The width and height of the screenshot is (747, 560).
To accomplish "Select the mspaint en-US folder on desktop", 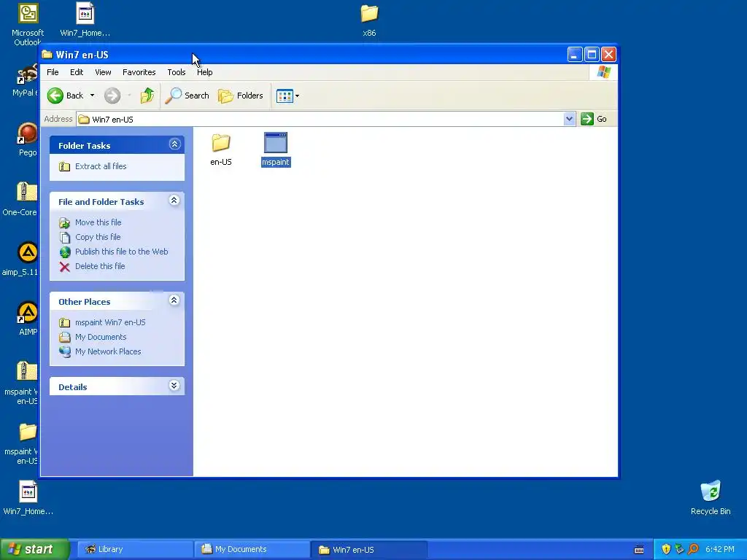I will click(21, 443).
